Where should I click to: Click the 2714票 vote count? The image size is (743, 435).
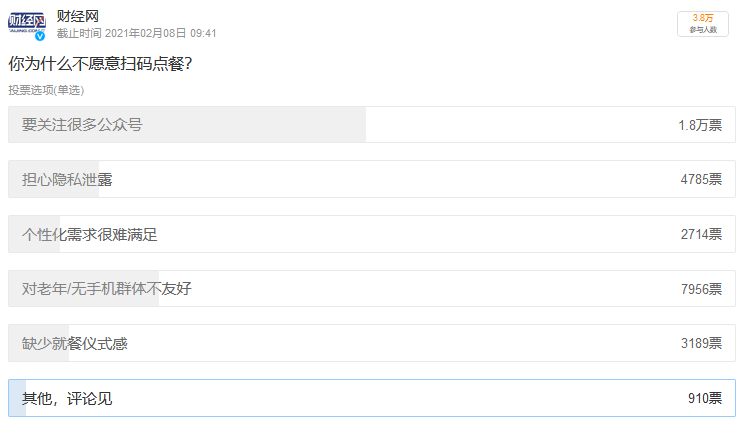[701, 234]
